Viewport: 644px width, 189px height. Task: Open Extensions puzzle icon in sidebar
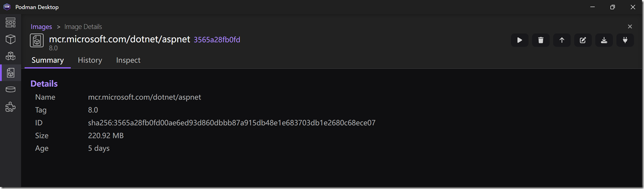10,107
